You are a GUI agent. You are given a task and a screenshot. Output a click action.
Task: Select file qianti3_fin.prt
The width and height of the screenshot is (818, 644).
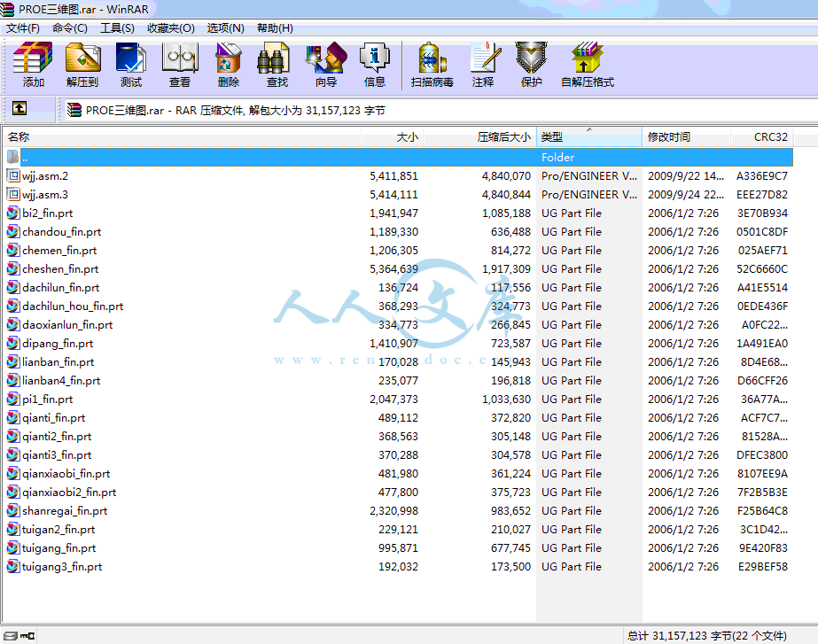[57, 454]
